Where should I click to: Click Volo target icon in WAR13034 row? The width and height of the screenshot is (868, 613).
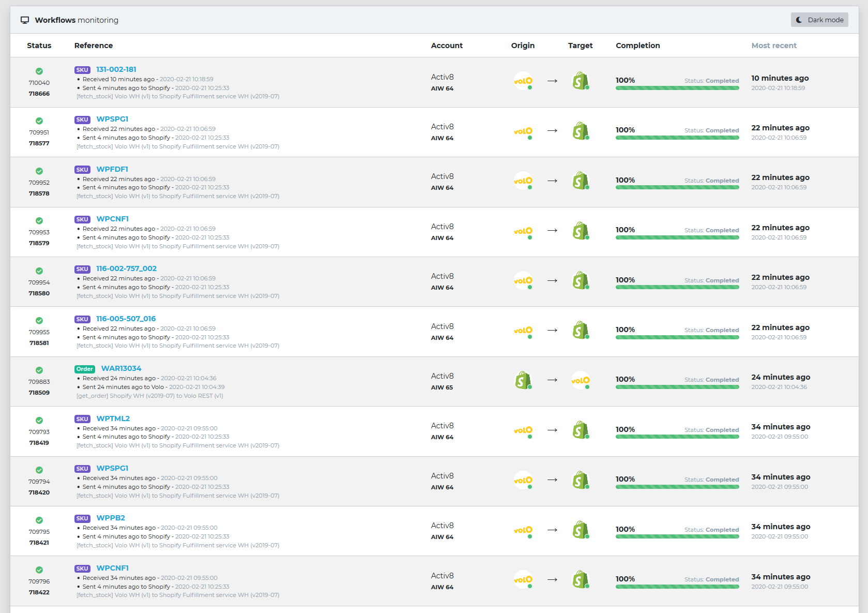(581, 380)
